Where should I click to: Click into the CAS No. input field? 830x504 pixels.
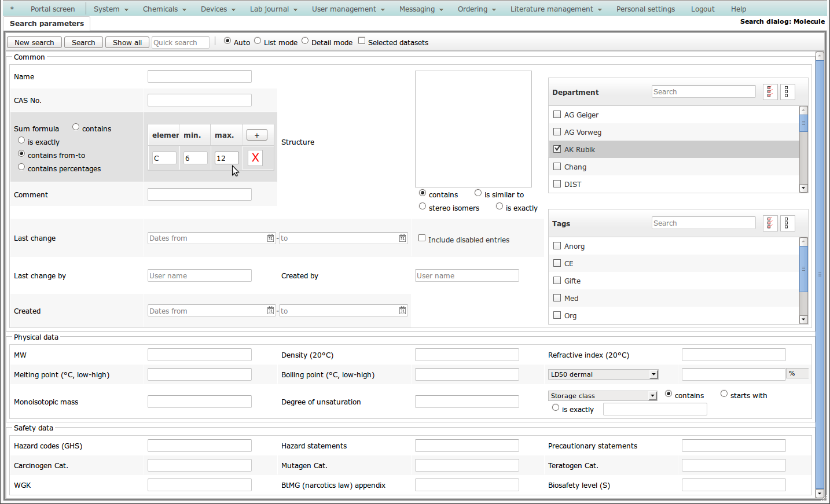pyautogui.click(x=199, y=101)
